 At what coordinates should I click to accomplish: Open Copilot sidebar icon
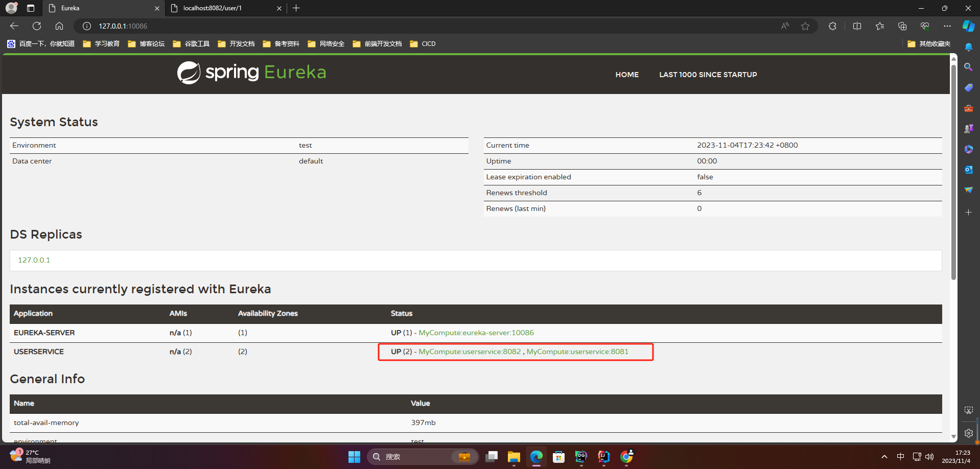(x=969, y=26)
